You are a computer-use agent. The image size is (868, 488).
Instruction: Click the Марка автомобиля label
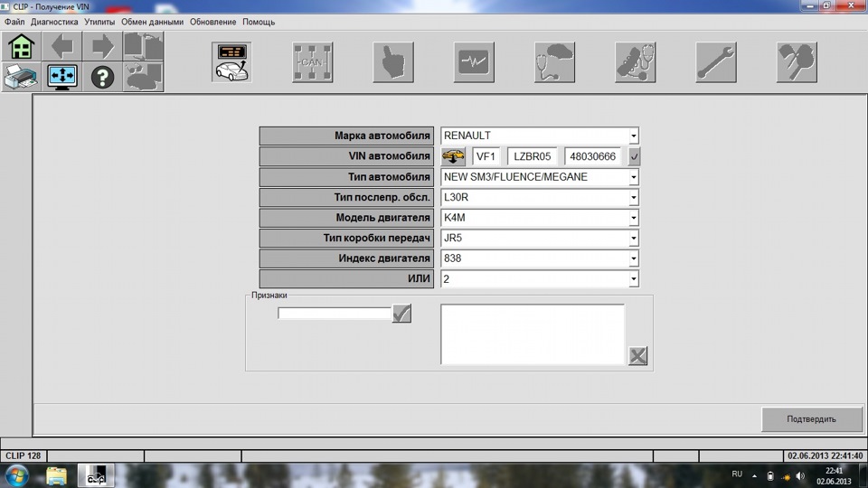click(x=346, y=136)
